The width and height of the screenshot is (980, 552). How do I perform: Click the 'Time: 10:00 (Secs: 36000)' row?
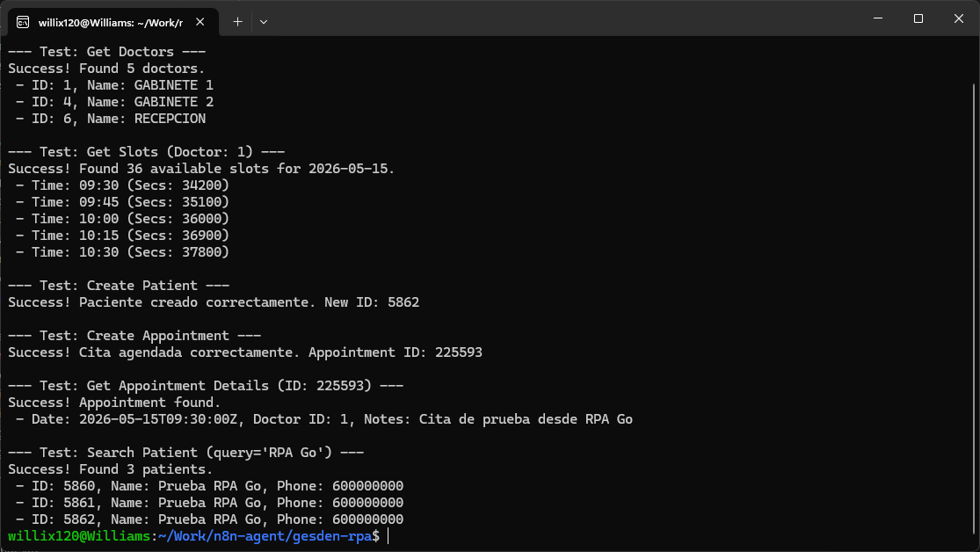pos(122,219)
